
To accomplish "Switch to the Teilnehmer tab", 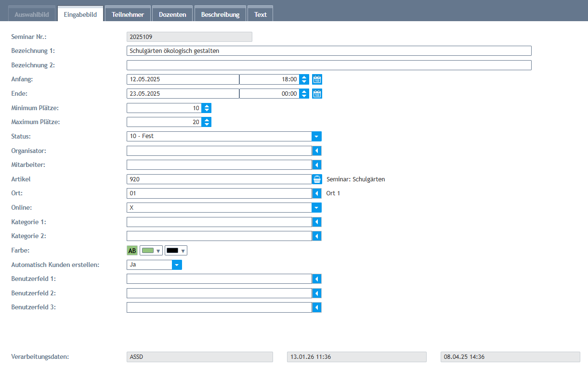I will pos(128,14).
